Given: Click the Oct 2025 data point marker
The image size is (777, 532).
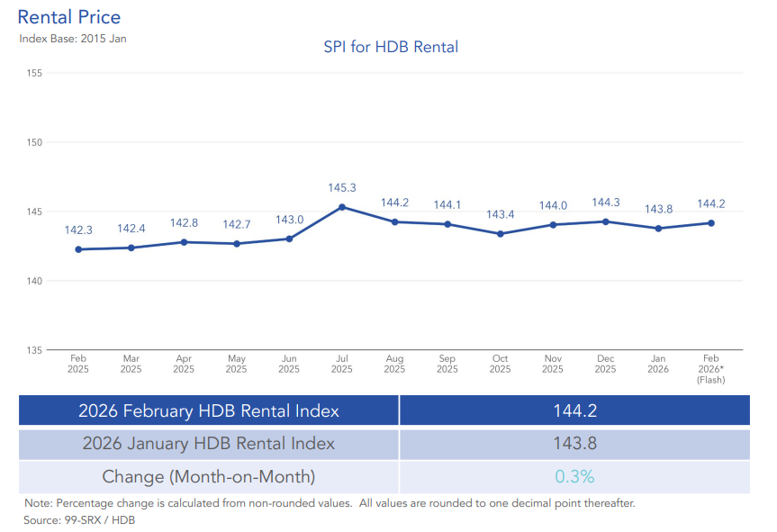Looking at the screenshot, I should click(500, 234).
